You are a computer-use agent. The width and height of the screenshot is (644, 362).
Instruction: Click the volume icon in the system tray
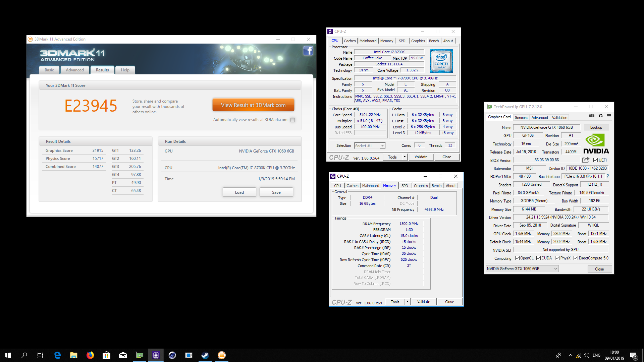coord(587,355)
